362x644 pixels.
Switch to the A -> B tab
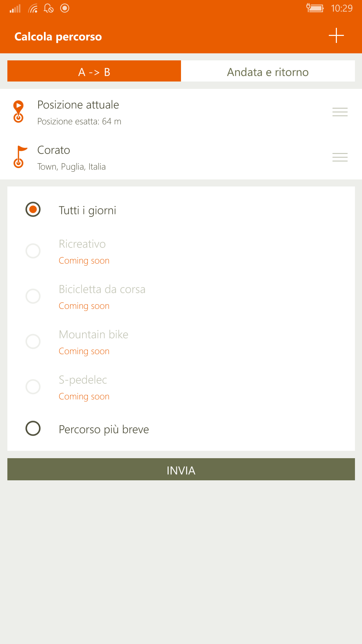tap(94, 71)
